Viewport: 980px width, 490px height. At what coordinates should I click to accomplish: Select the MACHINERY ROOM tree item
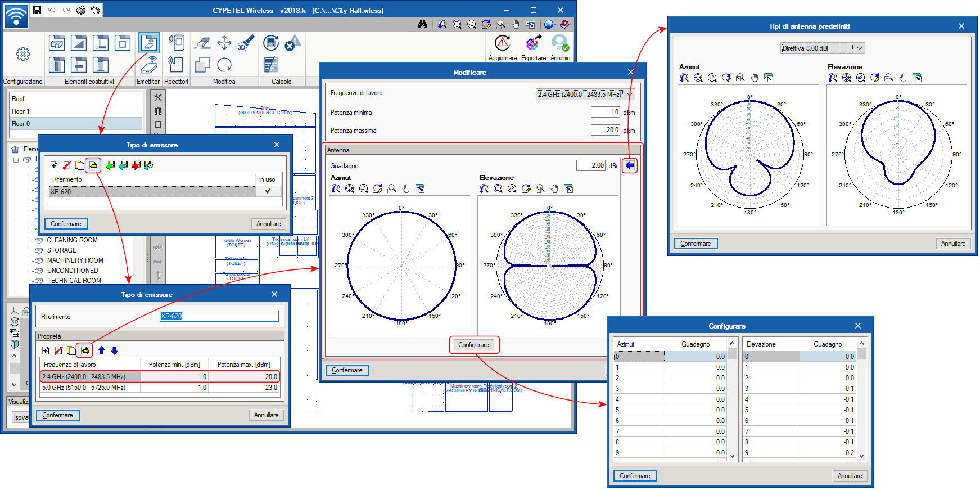pyautogui.click(x=75, y=260)
